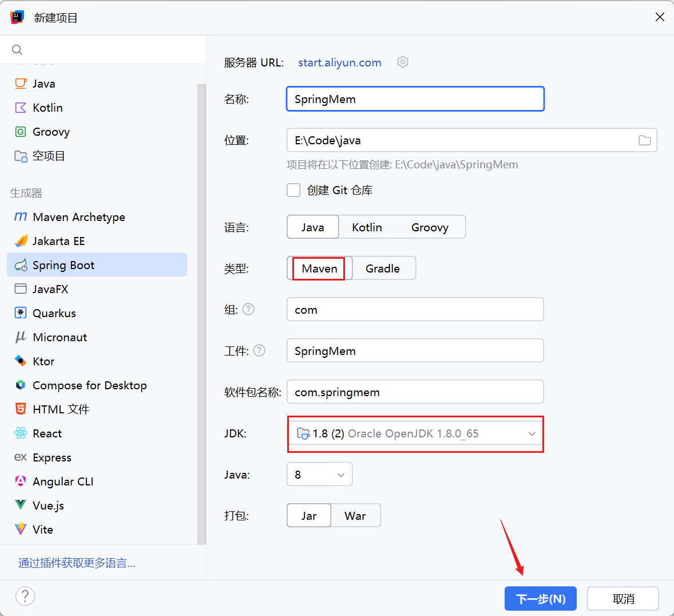
Task: Click the Jakarta EE sail icon
Action: click(21, 241)
